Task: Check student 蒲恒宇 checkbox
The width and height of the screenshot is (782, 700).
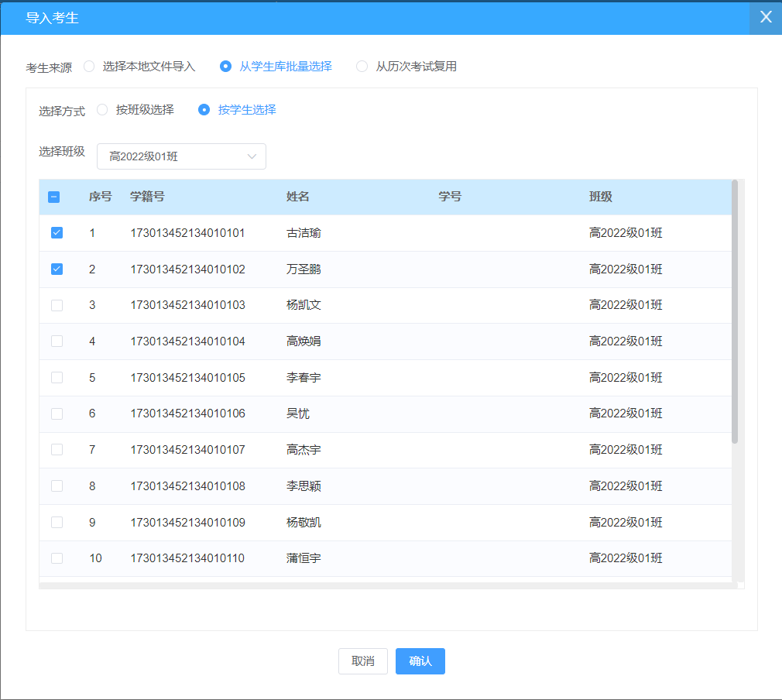Action: point(57,558)
